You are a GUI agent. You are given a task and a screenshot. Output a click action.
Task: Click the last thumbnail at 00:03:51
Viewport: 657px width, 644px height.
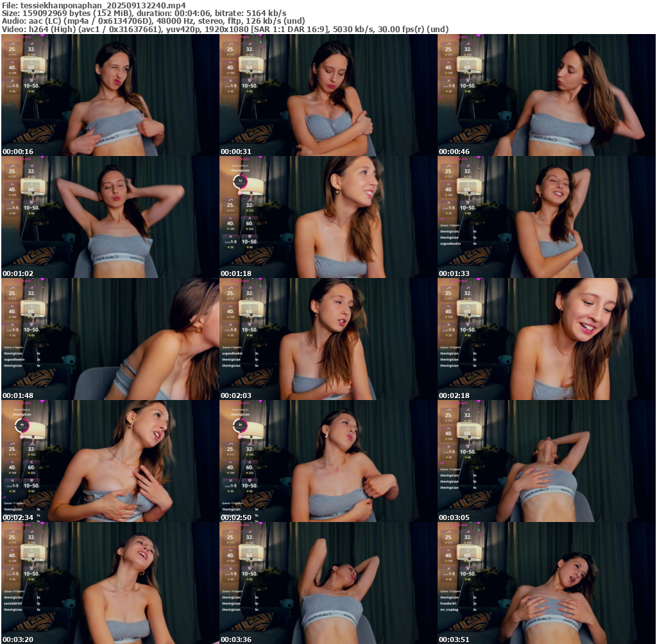click(546, 583)
